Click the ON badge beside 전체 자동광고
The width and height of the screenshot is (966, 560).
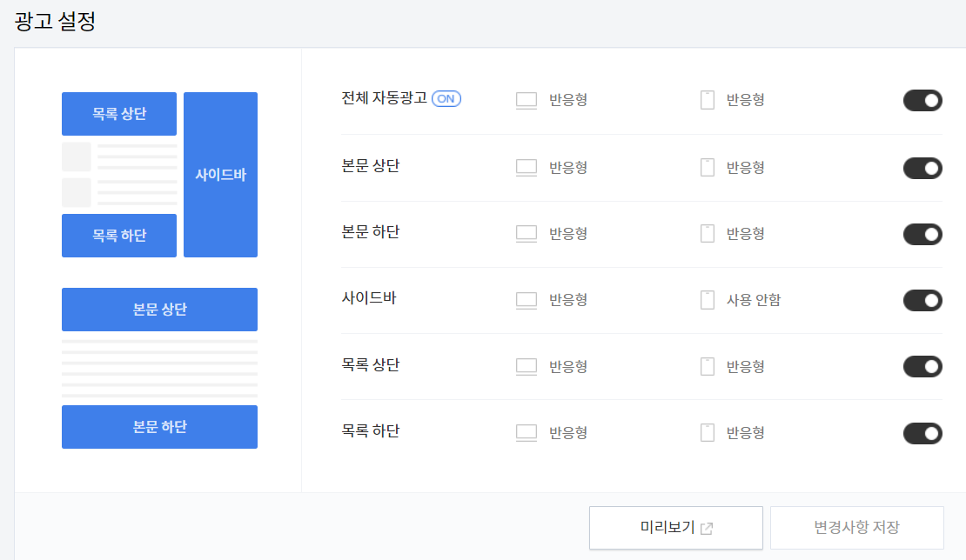(446, 98)
